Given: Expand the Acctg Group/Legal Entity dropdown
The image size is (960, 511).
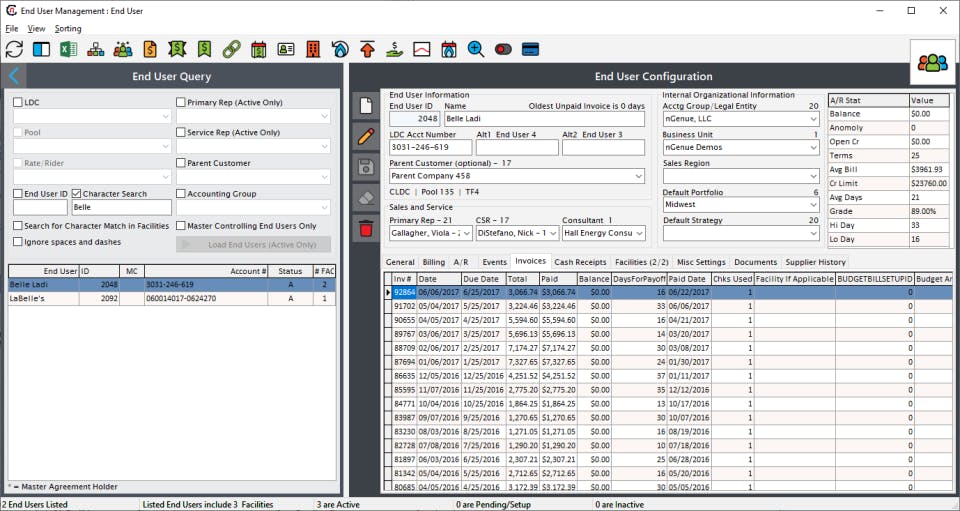Looking at the screenshot, I should click(813, 119).
